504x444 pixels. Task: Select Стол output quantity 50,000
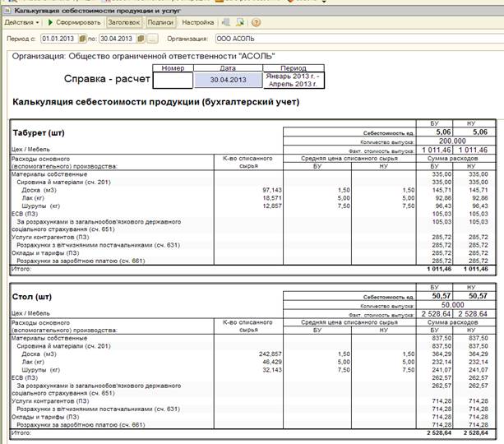click(x=452, y=305)
